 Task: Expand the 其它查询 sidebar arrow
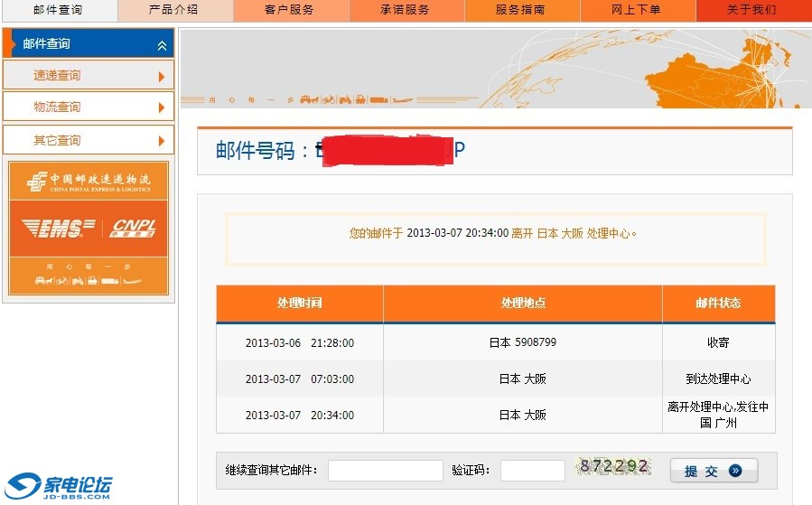pyautogui.click(x=162, y=140)
